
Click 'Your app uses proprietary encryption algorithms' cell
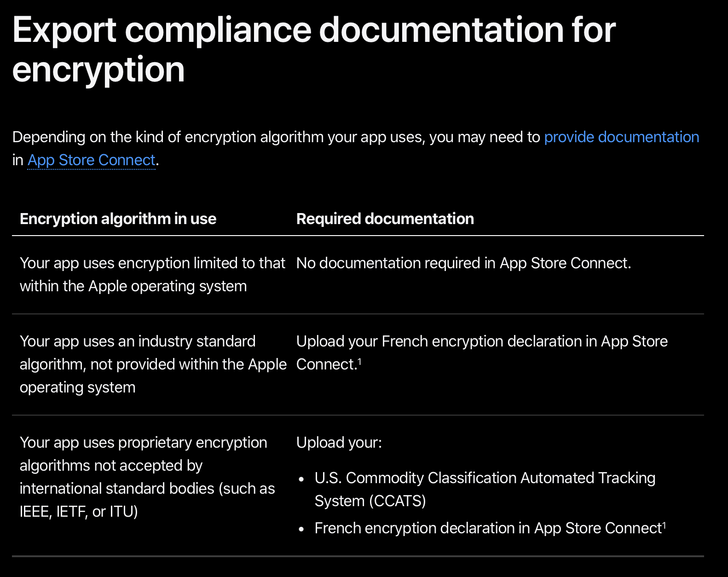[147, 477]
